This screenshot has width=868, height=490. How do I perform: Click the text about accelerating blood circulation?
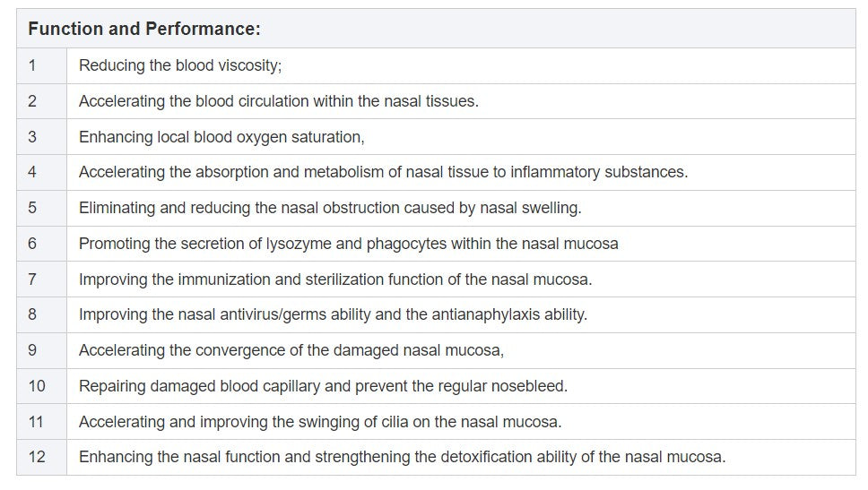(278, 101)
